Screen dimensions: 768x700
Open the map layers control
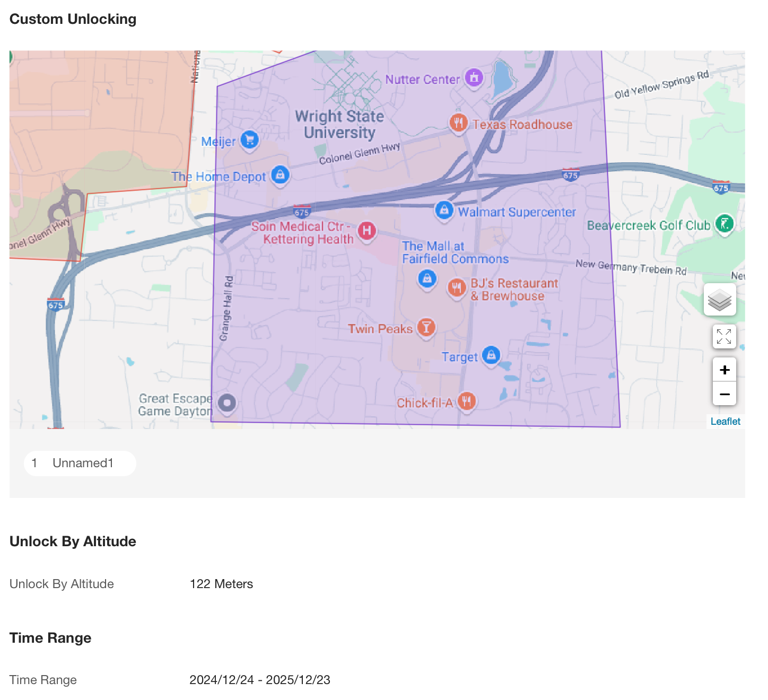coord(720,300)
